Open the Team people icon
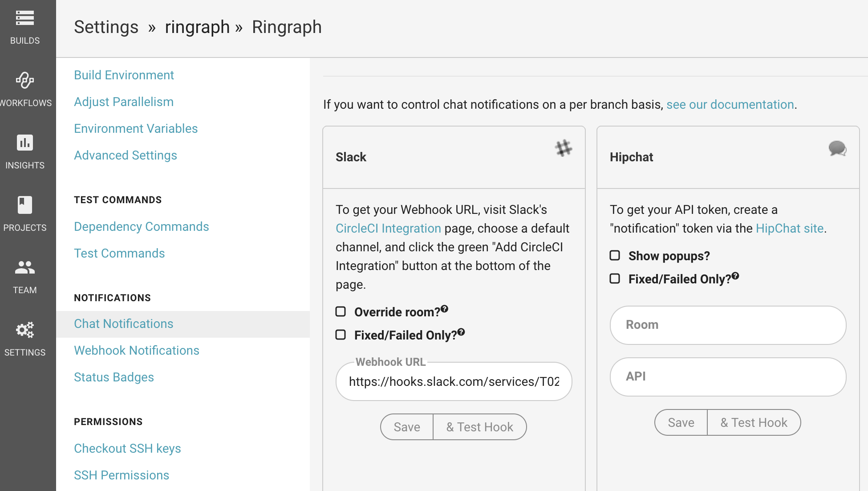Viewport: 868px width, 491px height. tap(25, 267)
